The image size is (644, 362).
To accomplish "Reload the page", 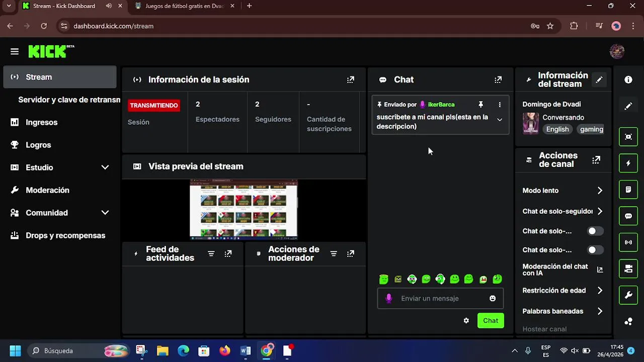I will coord(44,26).
